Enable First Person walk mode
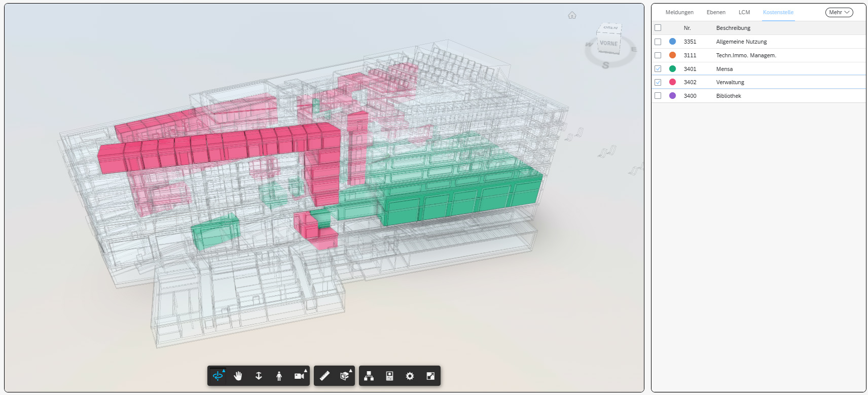Screen dimensions: 868x395 279,376
